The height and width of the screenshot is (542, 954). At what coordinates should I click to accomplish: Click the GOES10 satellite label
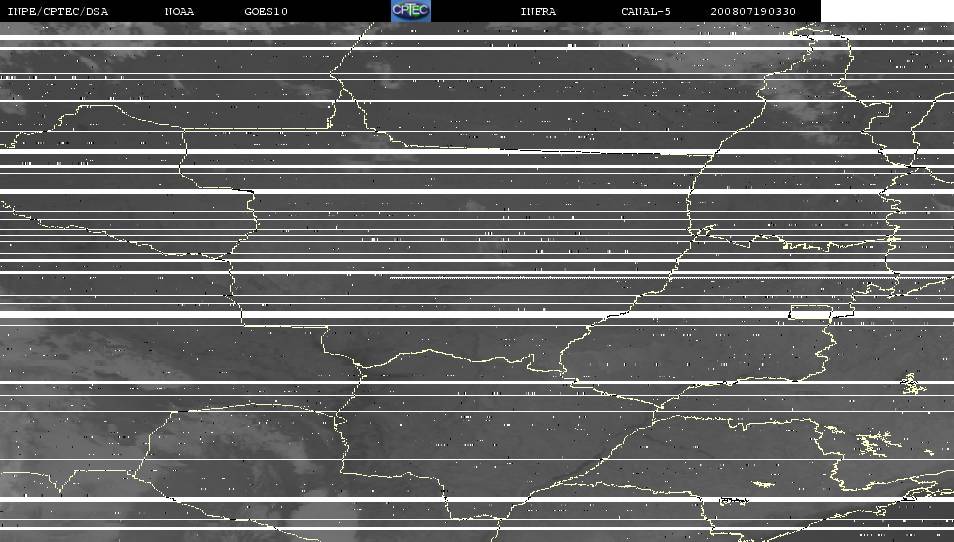[x=266, y=12]
